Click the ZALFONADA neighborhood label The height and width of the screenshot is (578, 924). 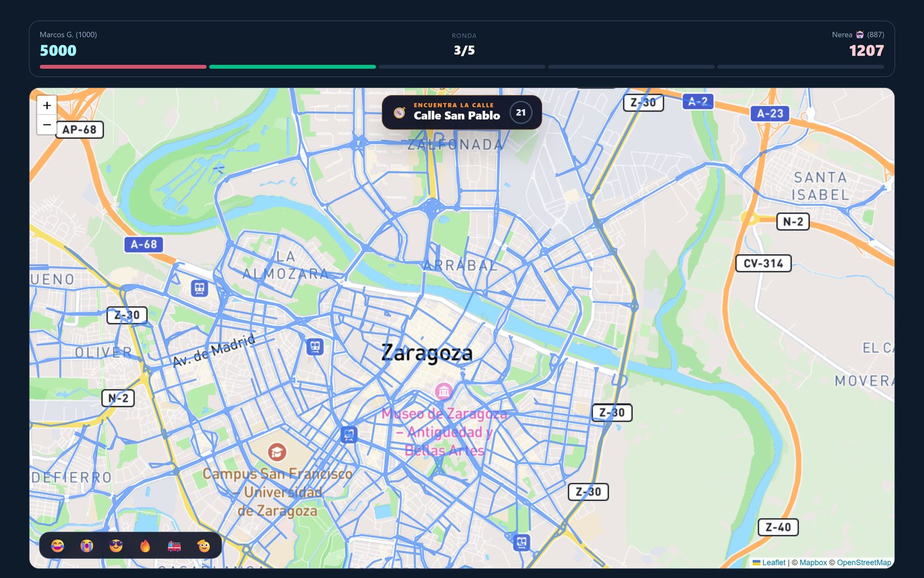456,144
